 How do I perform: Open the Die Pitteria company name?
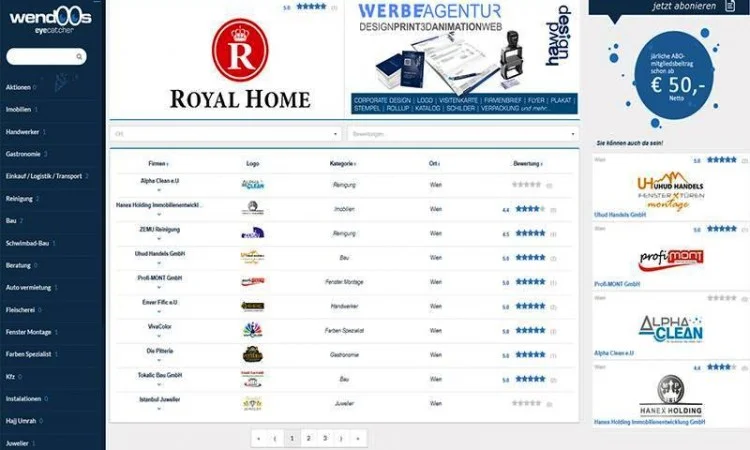pyautogui.click(x=159, y=351)
